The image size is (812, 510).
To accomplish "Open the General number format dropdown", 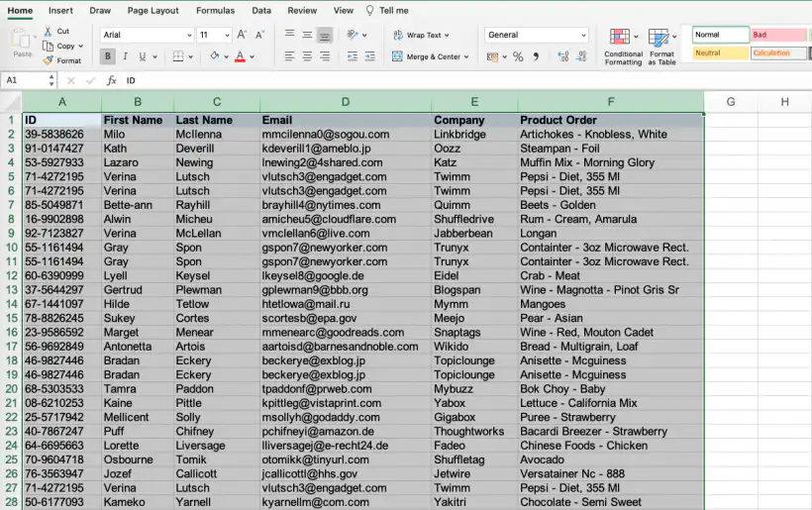I will tap(583, 36).
